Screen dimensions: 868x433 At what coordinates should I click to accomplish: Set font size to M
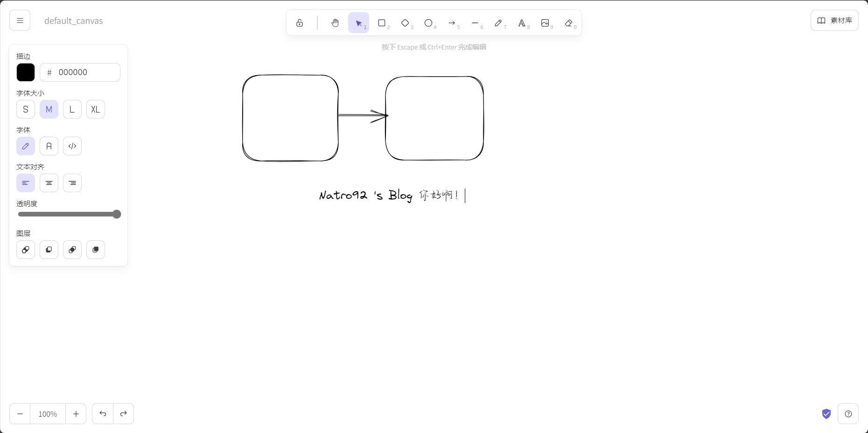tap(49, 109)
